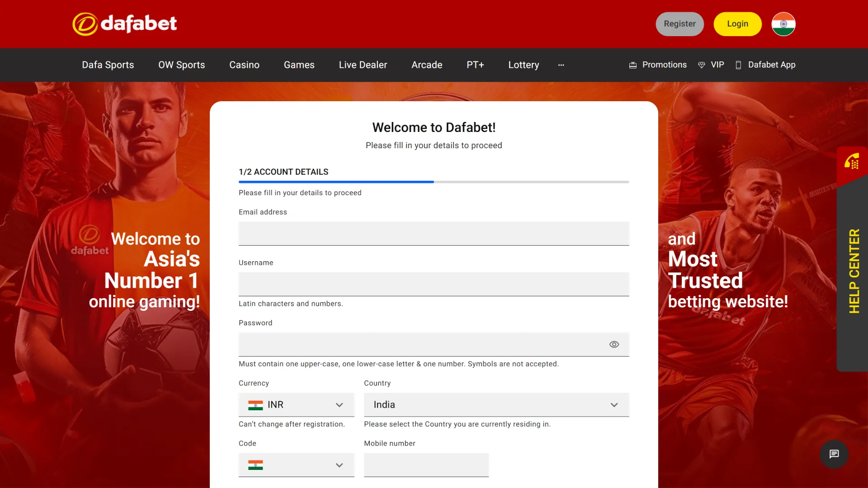Image resolution: width=868 pixels, height=488 pixels.
Task: Click the VIP diamond icon
Action: coord(701,65)
